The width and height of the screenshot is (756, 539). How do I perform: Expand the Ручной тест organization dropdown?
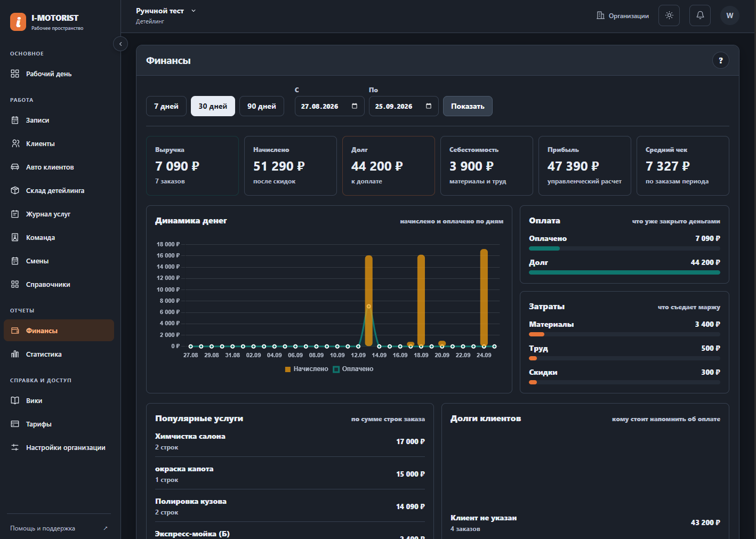click(x=166, y=11)
